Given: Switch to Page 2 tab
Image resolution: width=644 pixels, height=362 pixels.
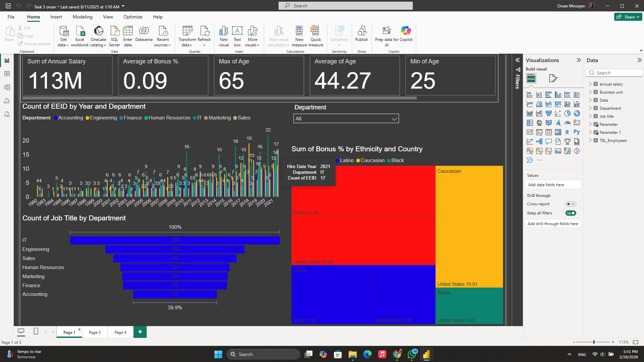Looking at the screenshot, I should point(95,332).
